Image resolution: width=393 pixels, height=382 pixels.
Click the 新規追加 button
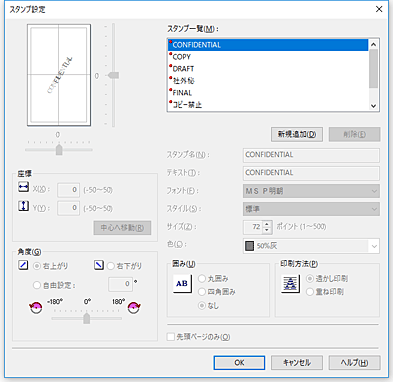297,134
